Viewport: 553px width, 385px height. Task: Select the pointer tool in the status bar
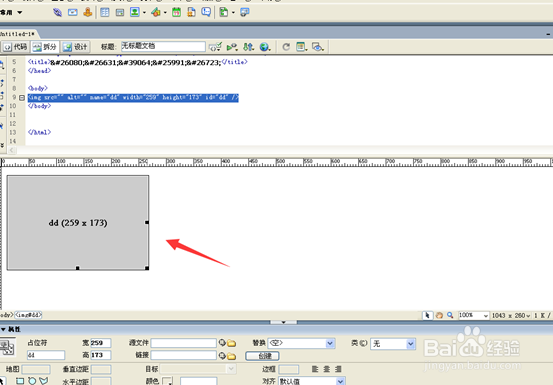tap(427, 315)
